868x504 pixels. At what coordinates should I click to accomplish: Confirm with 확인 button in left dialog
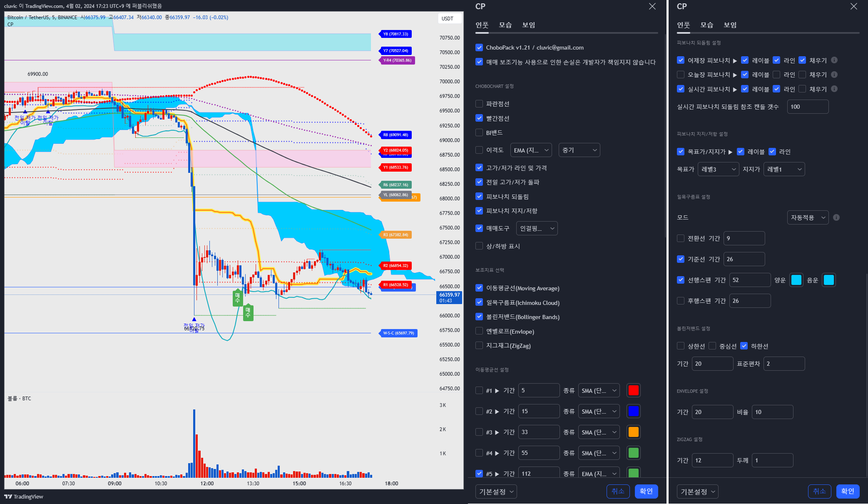(647, 492)
